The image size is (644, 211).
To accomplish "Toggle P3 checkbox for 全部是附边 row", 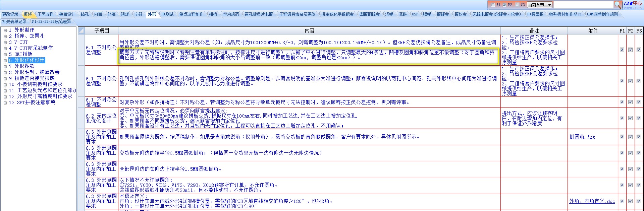I will click(639, 169).
